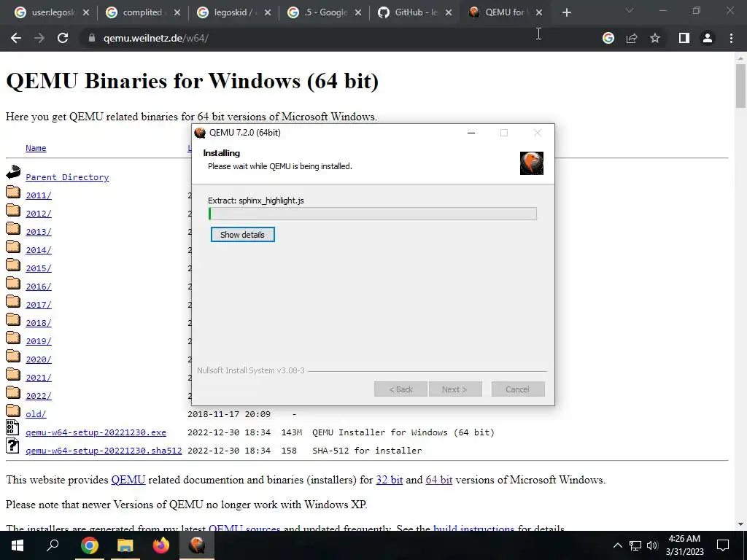Click the scrollbar down arrow
747x560 pixels.
tap(740, 524)
